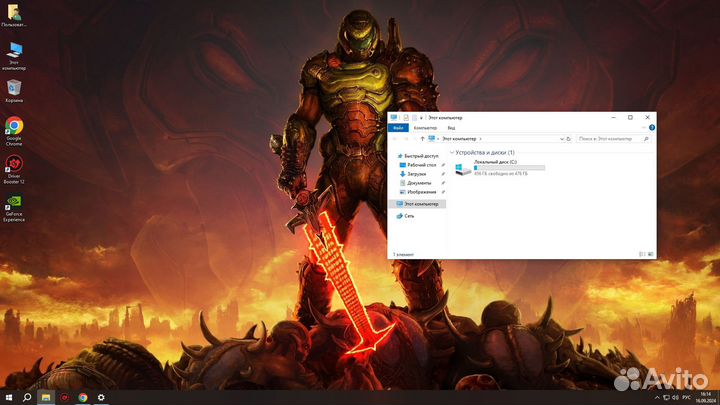Open the quick access toolbar customize dropdown
The image size is (720, 405).
(421, 118)
